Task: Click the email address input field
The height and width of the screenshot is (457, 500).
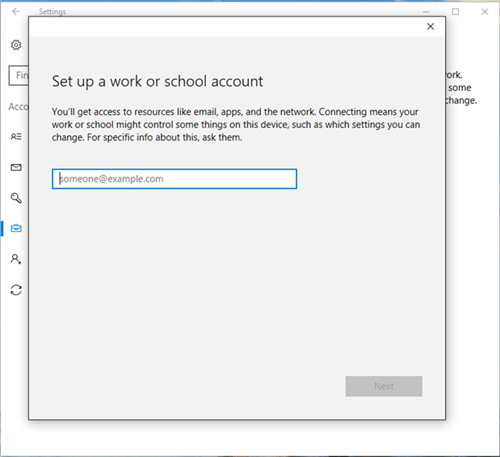Action: click(x=174, y=179)
